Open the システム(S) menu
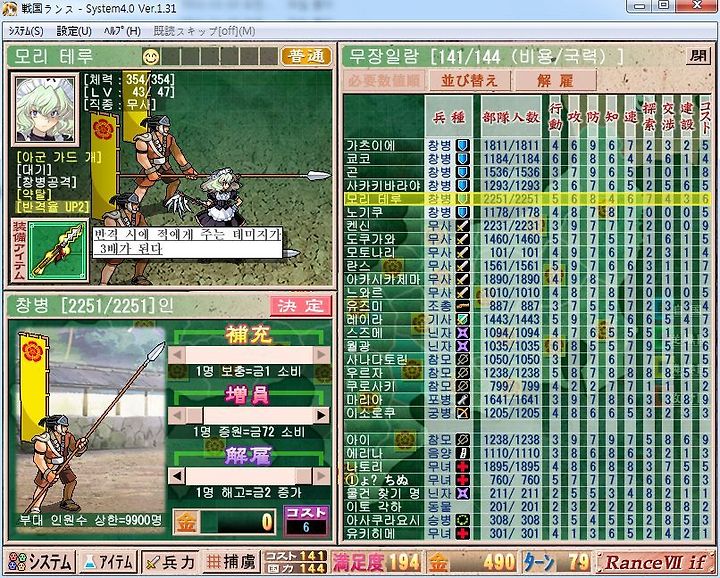This screenshot has height=578, width=720. tap(26, 31)
